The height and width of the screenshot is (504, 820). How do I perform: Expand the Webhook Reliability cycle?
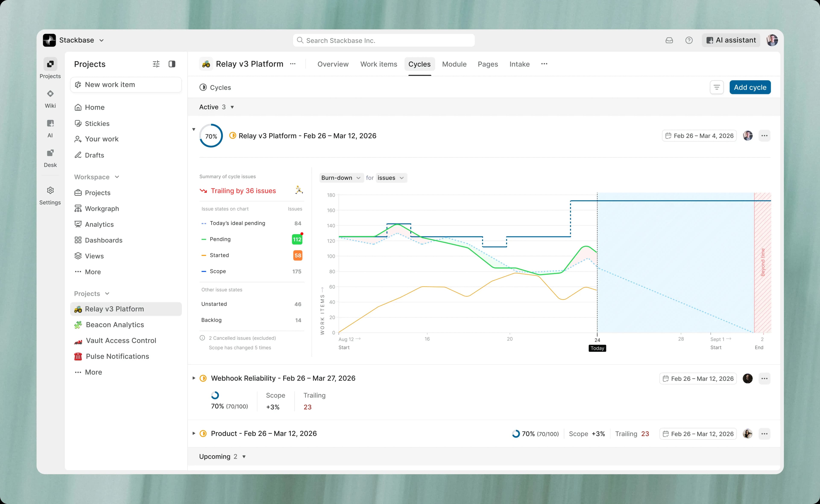click(194, 378)
